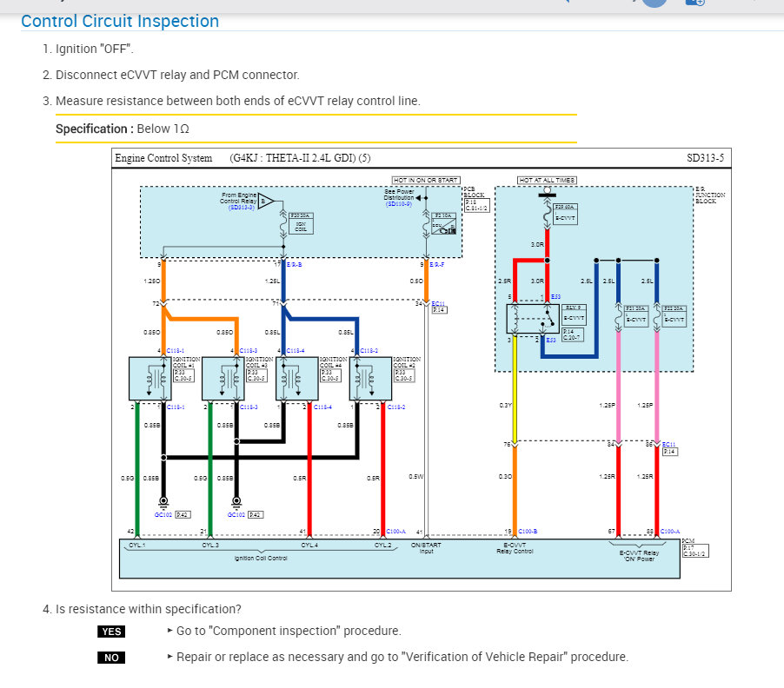Click C118-3 label above ignition coil #3
Viewport: 784px width, 688px height.
(249, 351)
